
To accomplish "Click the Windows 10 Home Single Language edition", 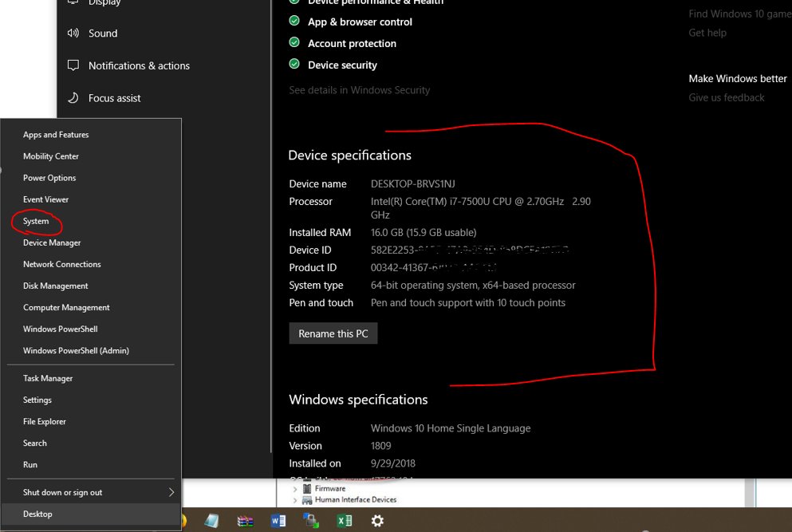I will point(451,428).
